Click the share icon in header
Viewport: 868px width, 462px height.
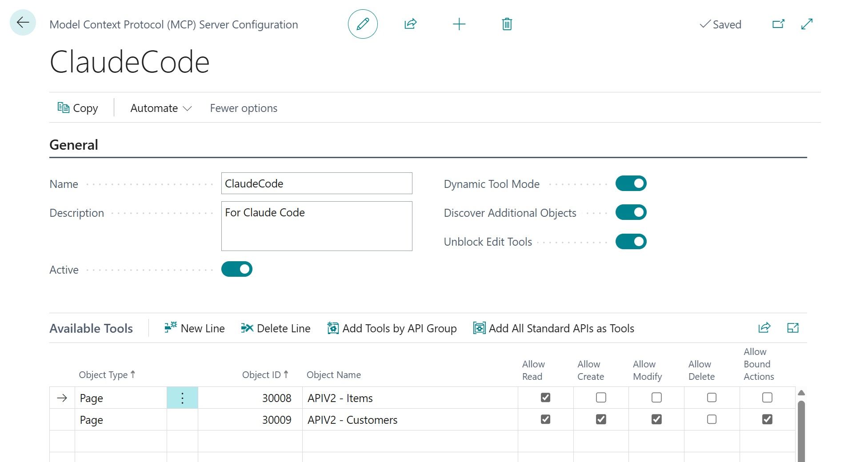point(410,24)
